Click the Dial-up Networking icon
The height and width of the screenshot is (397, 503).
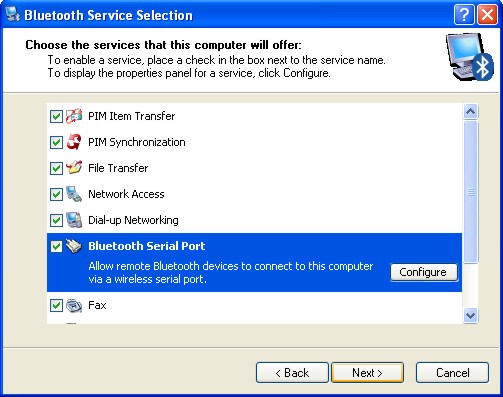pos(74,220)
